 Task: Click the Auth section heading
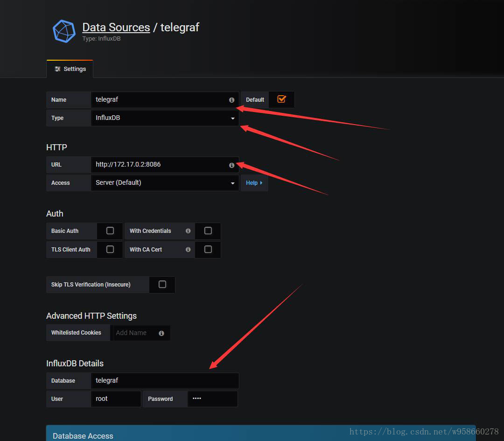click(x=55, y=214)
